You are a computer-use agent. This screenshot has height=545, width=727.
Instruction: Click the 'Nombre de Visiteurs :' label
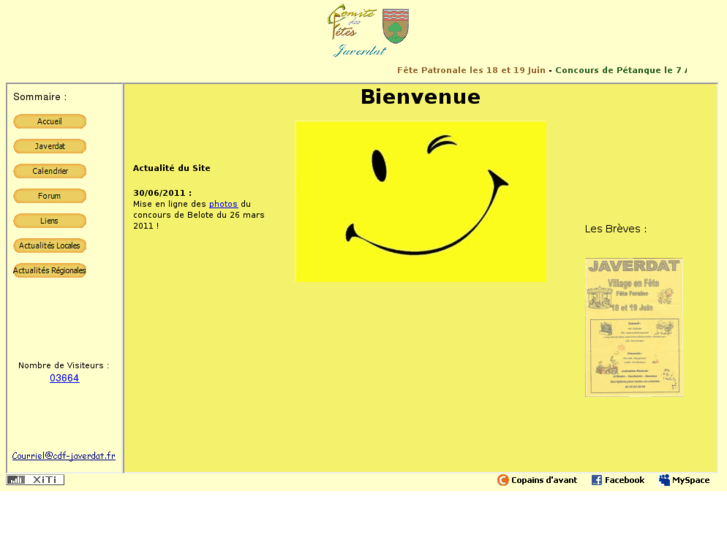(64, 365)
